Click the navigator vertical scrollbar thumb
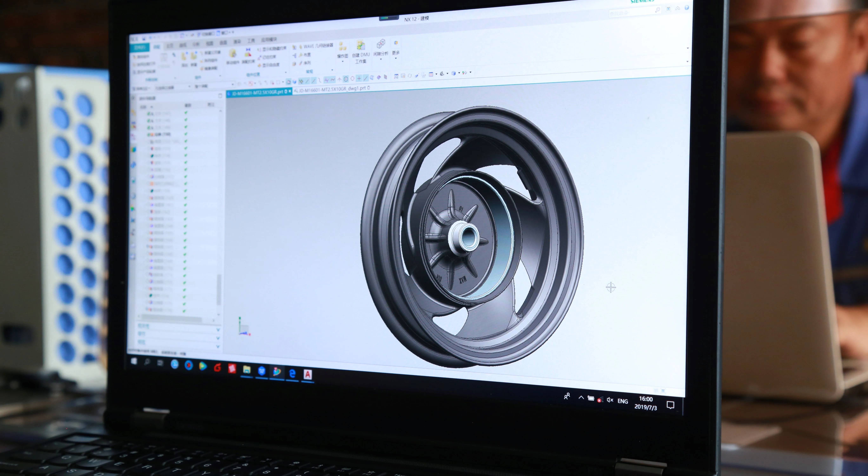Screen dimensions: 868x476 219,289
